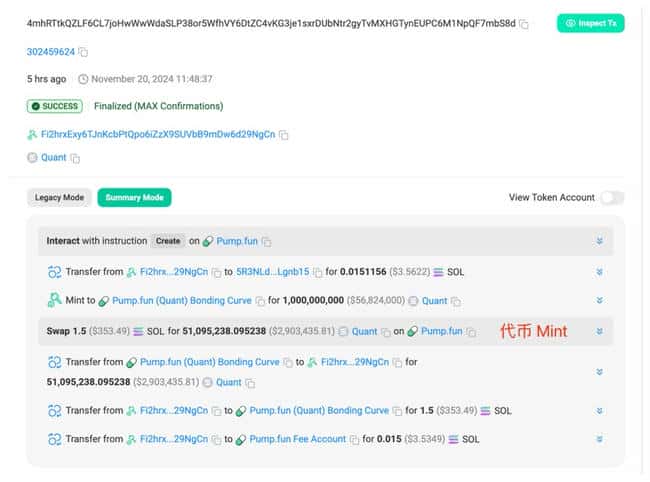The width and height of the screenshot is (650, 482).
Task: Copy block number 302459624
Action: [83, 52]
